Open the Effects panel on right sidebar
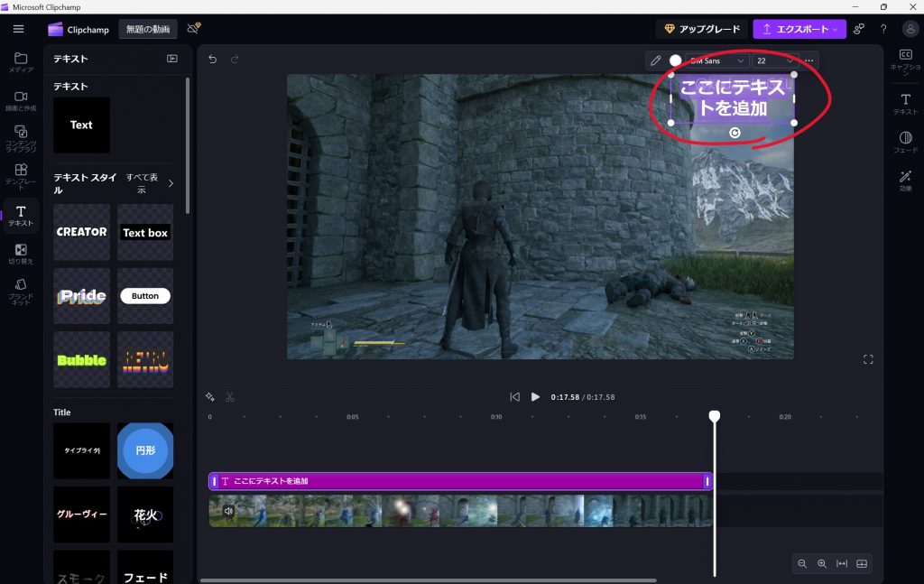 pyautogui.click(x=906, y=181)
